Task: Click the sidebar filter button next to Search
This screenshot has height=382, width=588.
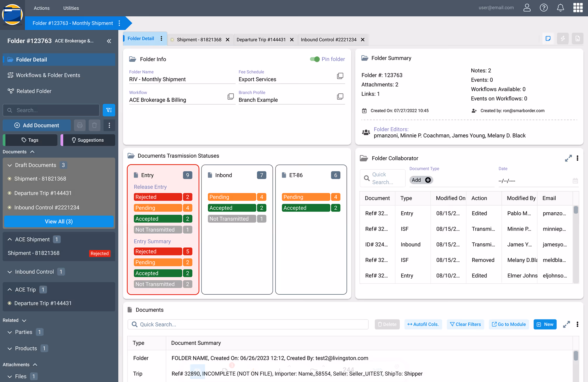Action: (x=109, y=110)
